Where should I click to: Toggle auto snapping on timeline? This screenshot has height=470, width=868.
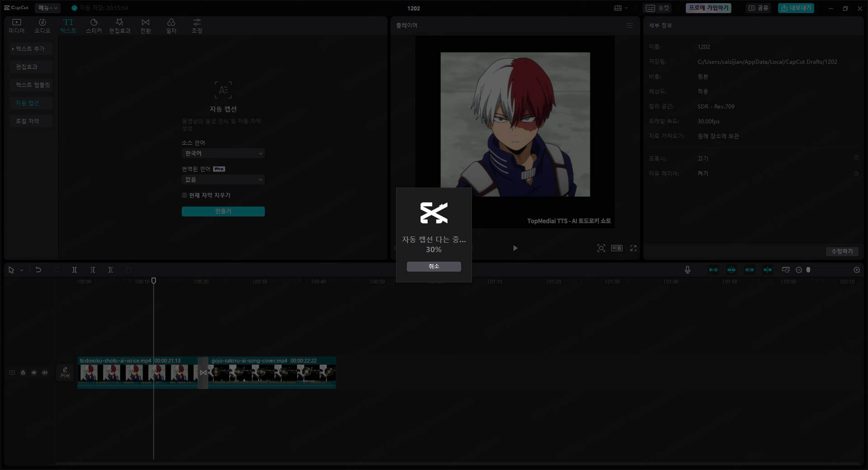pyautogui.click(x=731, y=270)
